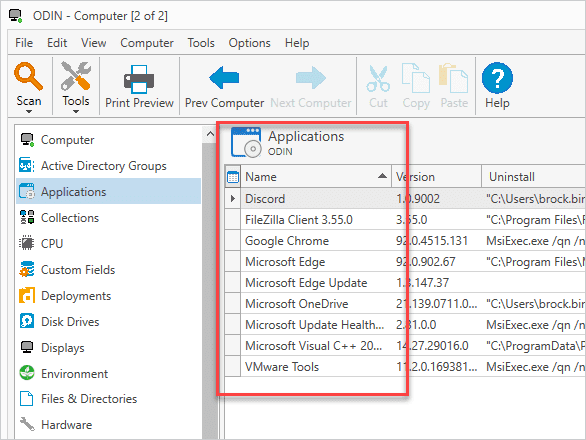
Task: Click the Deployments orange icon
Action: pos(27,295)
